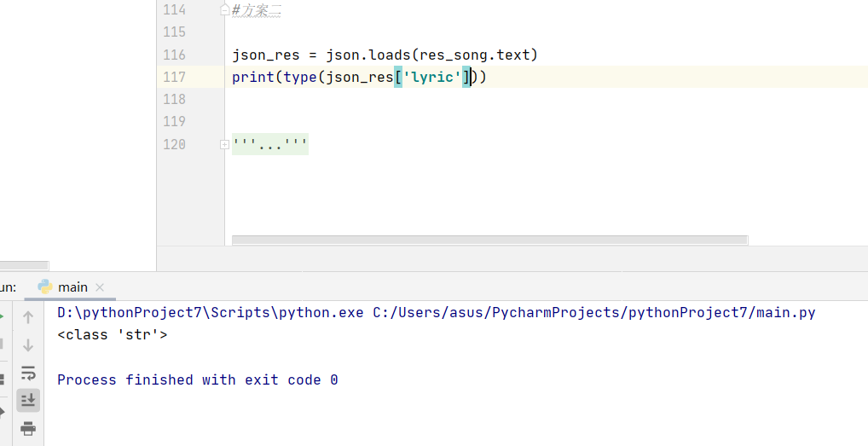The width and height of the screenshot is (868, 446).
Task: Click the <class 'str'> output line
Action: click(x=113, y=335)
